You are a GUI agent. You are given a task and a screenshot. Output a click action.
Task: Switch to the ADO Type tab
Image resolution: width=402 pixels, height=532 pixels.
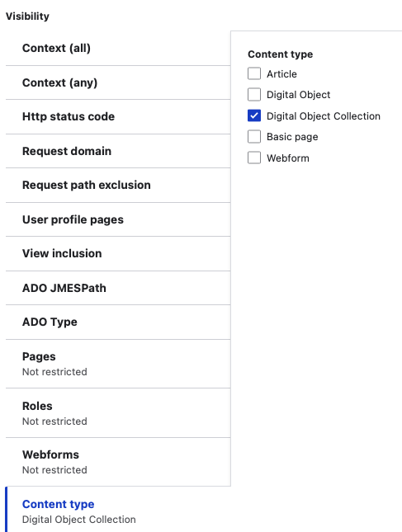pyautogui.click(x=118, y=322)
